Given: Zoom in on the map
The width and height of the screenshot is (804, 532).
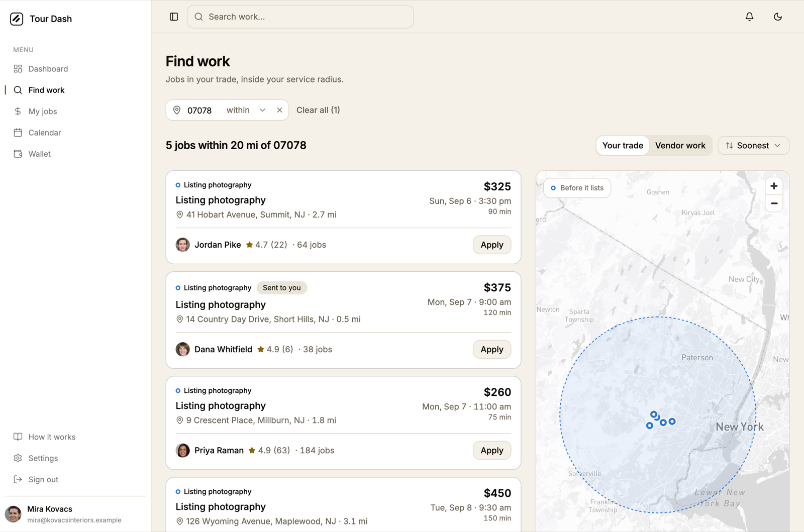Looking at the screenshot, I should pos(774,186).
